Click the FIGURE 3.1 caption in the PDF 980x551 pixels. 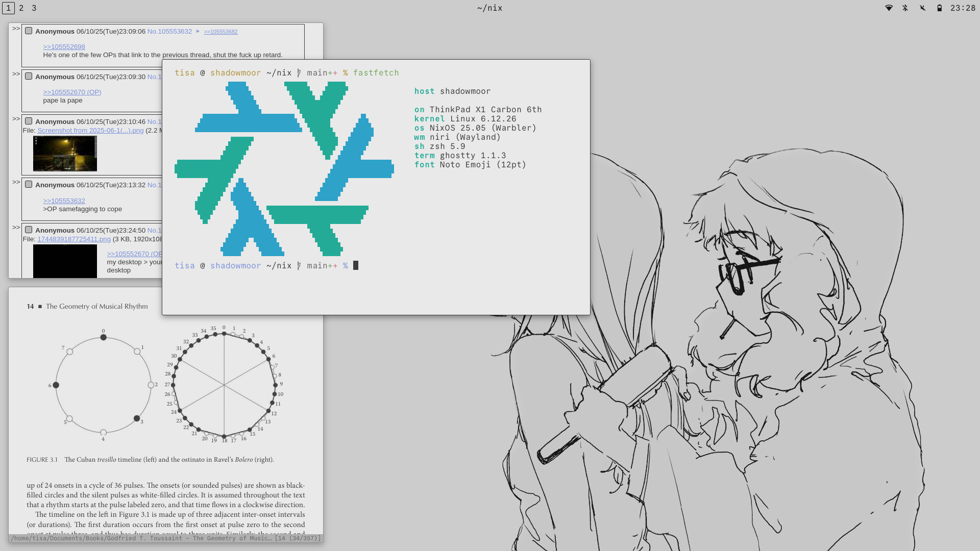click(x=150, y=460)
